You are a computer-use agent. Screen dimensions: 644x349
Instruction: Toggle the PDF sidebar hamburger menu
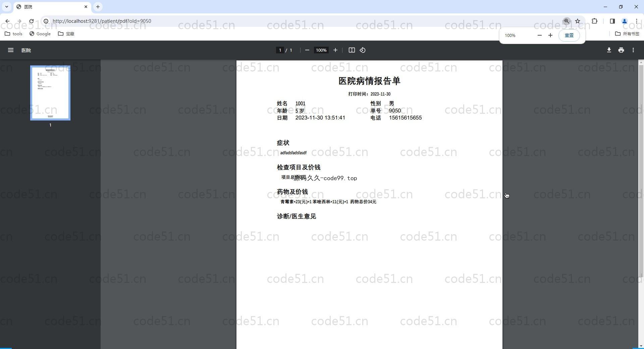pos(11,50)
